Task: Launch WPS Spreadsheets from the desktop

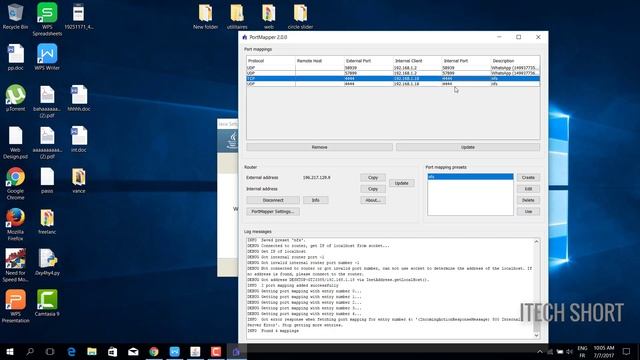Action: pos(47,19)
